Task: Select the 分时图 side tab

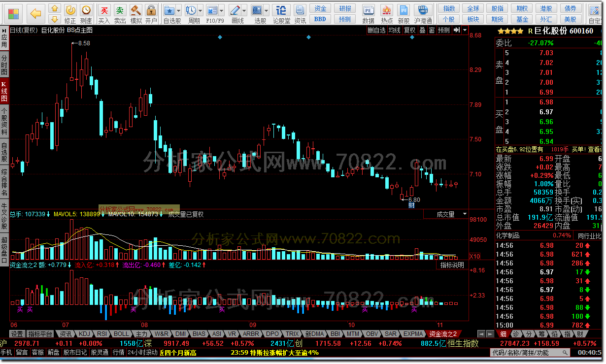Action: point(4,64)
